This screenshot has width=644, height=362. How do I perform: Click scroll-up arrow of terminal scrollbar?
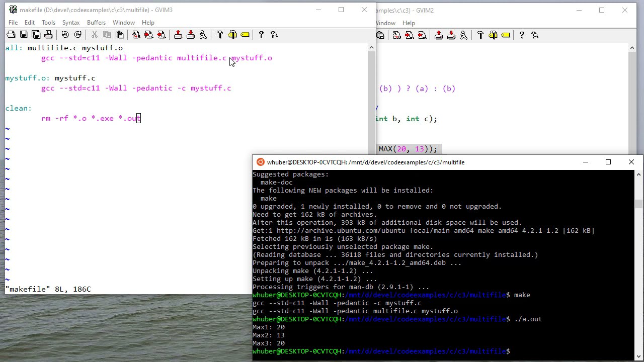point(638,174)
